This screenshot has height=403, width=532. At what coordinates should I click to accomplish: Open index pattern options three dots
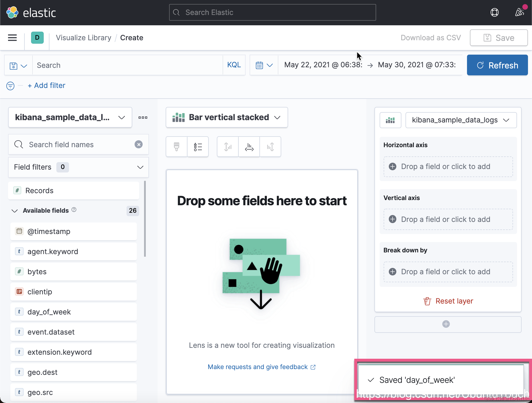pyautogui.click(x=143, y=118)
